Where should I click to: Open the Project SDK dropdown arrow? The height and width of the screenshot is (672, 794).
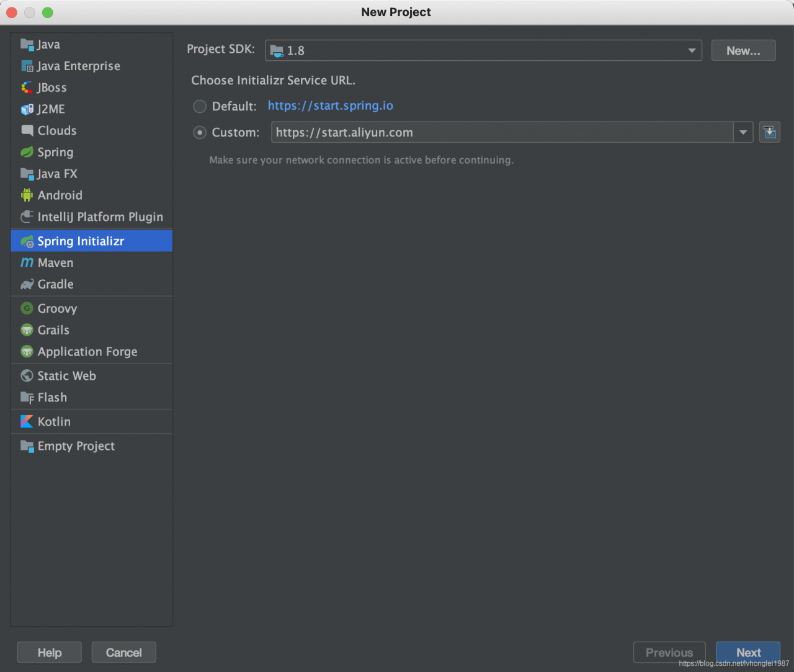click(x=692, y=51)
